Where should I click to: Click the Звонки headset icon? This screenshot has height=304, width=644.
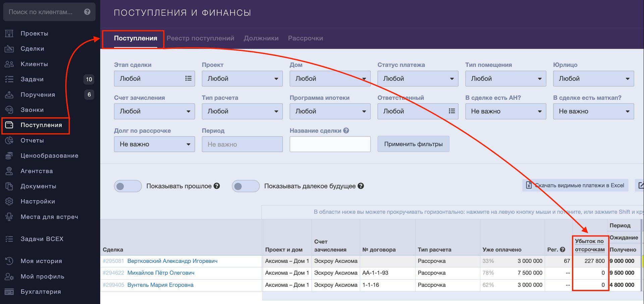point(9,110)
